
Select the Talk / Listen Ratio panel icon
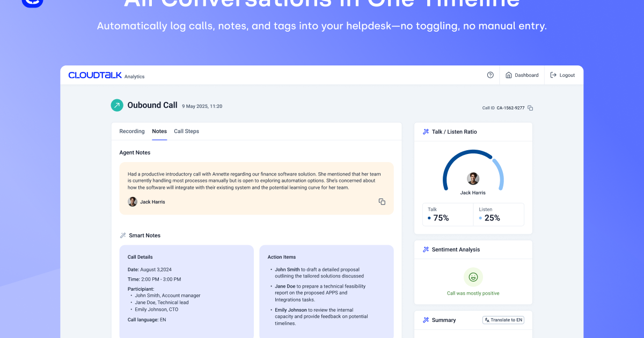pyautogui.click(x=425, y=131)
